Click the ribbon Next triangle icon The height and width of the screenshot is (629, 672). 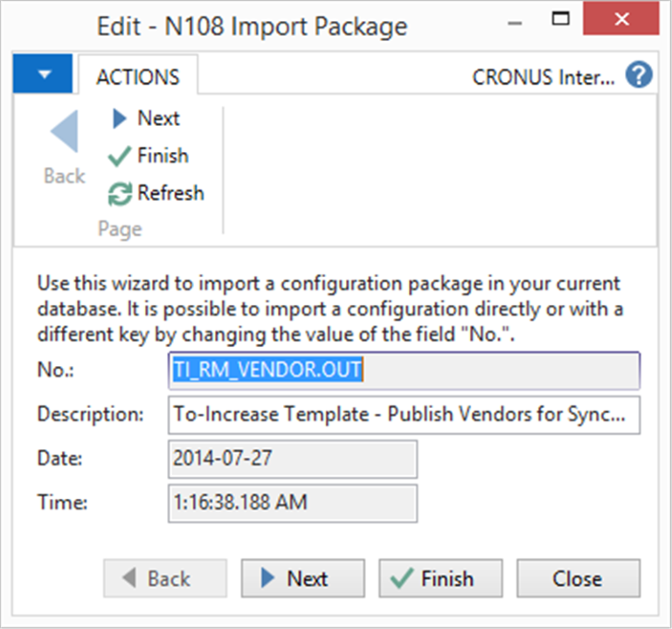tap(119, 118)
